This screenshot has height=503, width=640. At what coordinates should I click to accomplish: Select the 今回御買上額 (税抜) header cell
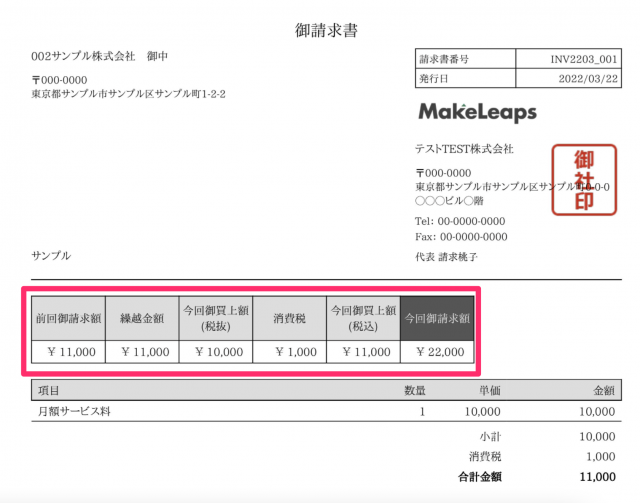215,318
